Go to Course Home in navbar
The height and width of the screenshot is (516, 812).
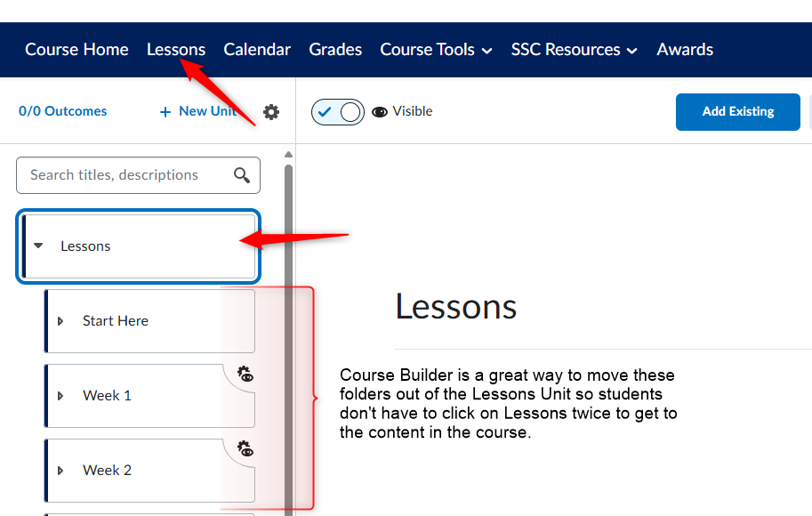(76, 50)
